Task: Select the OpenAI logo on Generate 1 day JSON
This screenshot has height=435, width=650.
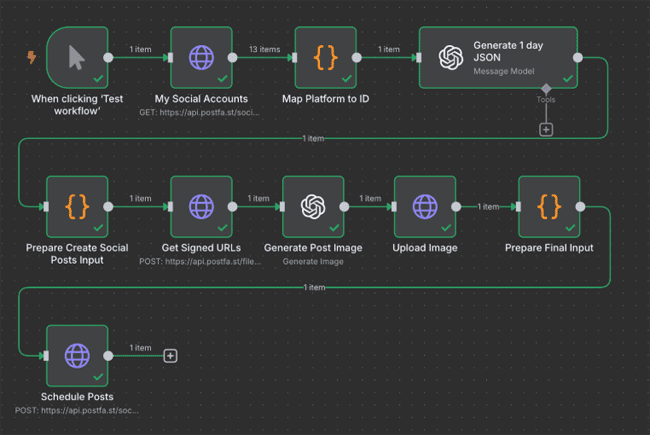Action: pyautogui.click(x=451, y=57)
